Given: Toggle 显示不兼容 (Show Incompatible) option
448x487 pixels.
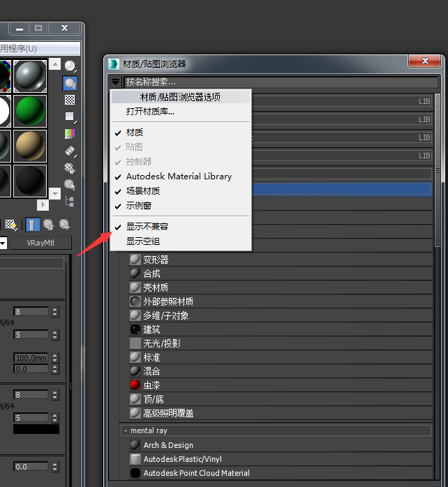Looking at the screenshot, I should pyautogui.click(x=181, y=227).
